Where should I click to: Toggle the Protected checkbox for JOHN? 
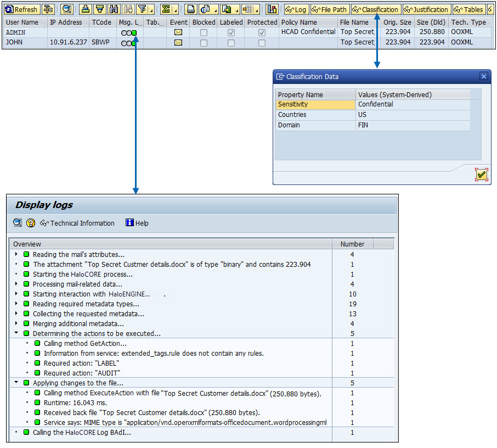[262, 43]
